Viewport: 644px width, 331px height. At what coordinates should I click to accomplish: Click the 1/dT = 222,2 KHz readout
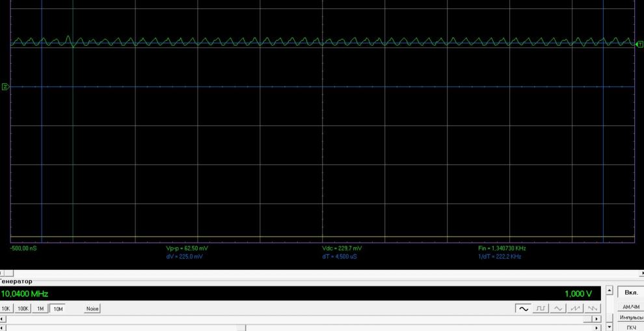click(x=500, y=257)
